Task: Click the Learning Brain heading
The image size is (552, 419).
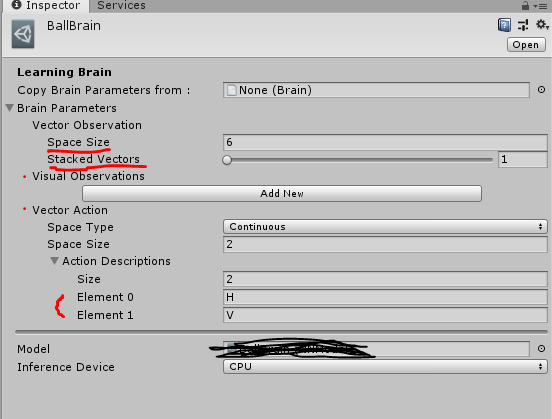Action: 64,72
